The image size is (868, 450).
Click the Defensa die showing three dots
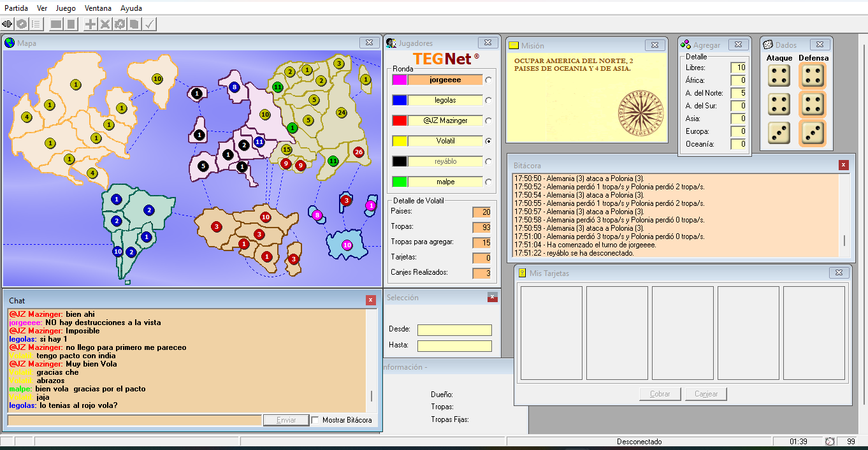coord(812,133)
